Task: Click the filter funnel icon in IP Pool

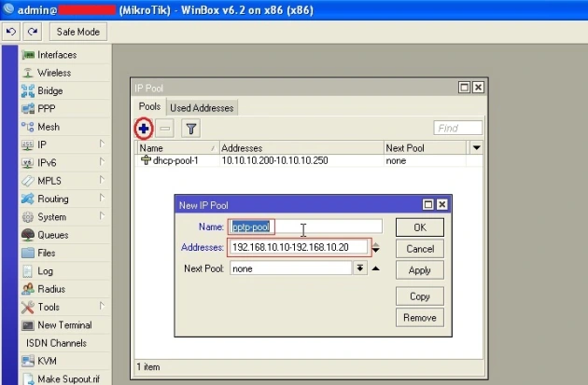Action: (190, 129)
